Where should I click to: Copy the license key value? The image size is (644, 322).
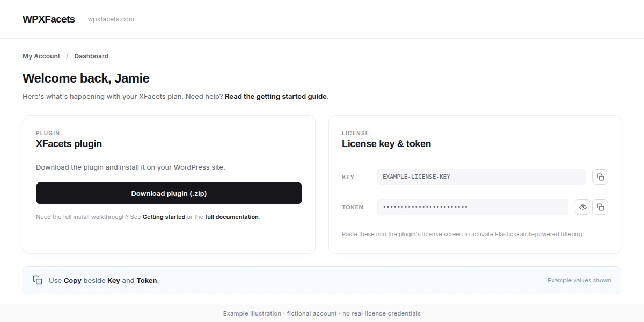(600, 177)
